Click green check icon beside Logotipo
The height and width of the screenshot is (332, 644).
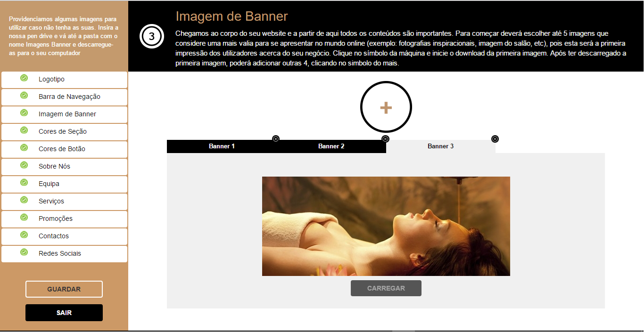click(24, 78)
